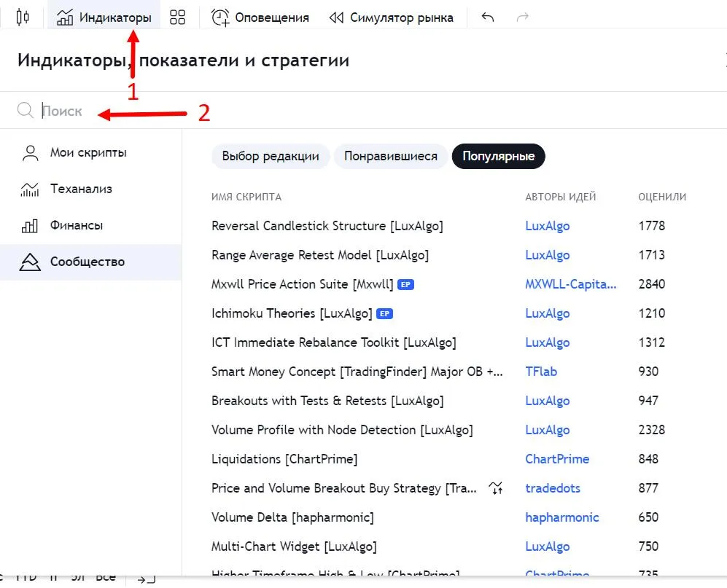Add Reversal Candlestick Structure [LuxAlgo] script

tap(327, 226)
